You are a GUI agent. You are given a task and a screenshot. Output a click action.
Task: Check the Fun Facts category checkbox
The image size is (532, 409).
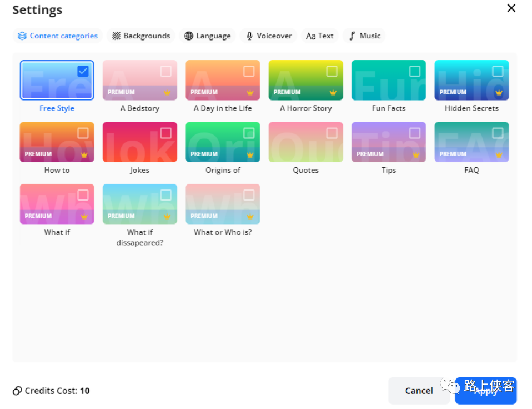click(414, 71)
